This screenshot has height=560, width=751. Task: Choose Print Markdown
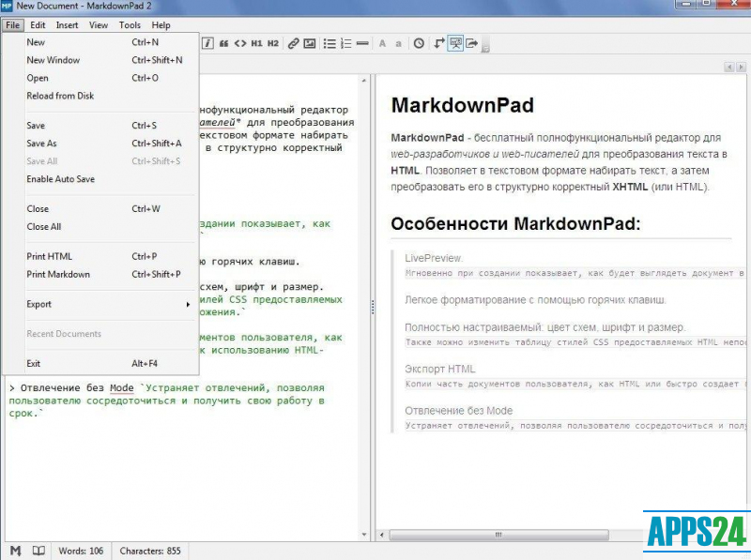pos(100,274)
